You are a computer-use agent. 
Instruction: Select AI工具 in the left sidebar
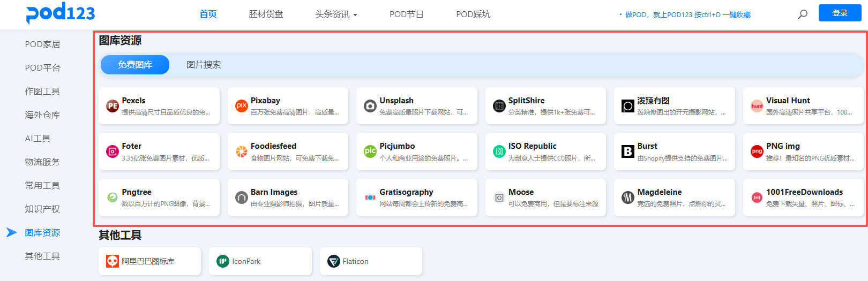coord(38,139)
